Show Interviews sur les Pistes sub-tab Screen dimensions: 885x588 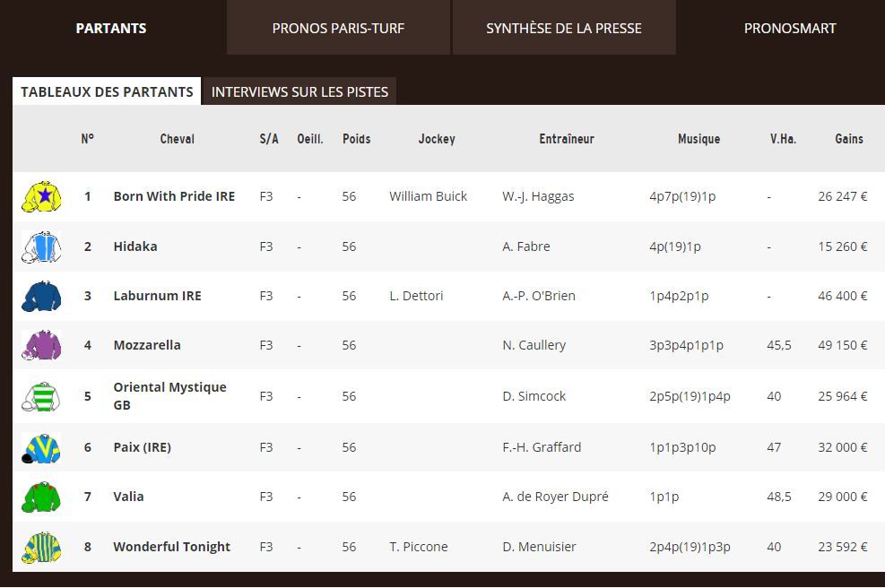point(299,91)
